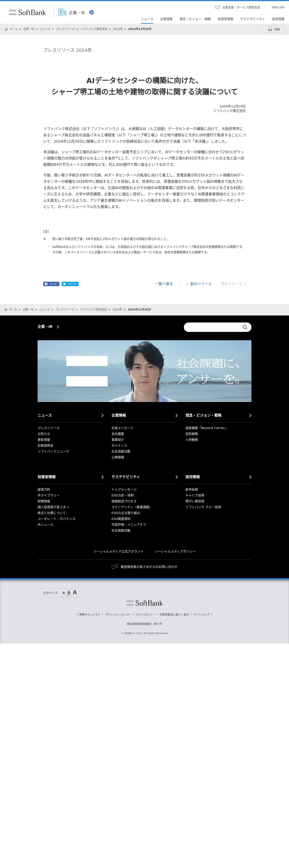Open プライバシーセンター bottom footer link
The width and height of the screenshot is (289, 868).
(x=118, y=615)
